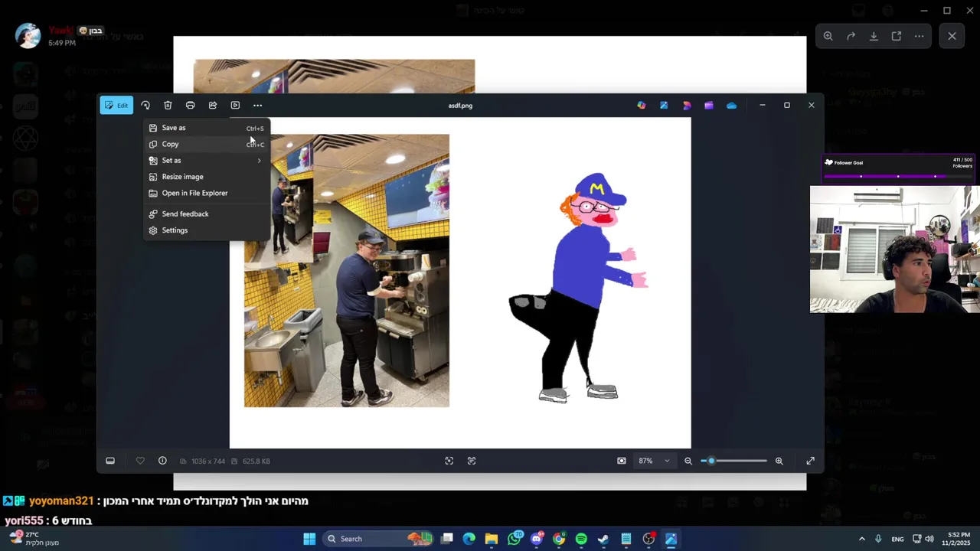
Task: Open the Windows Start menu
Action: 309,539
